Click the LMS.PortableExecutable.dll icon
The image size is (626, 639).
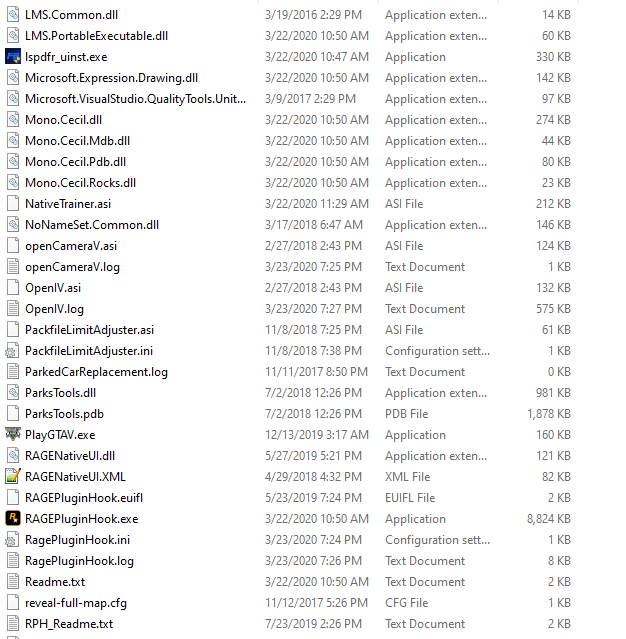[13, 36]
